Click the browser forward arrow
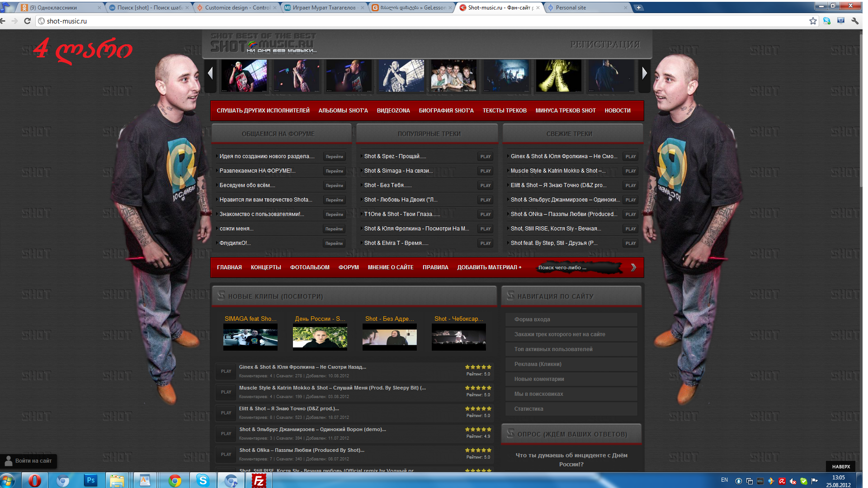 click(x=15, y=21)
